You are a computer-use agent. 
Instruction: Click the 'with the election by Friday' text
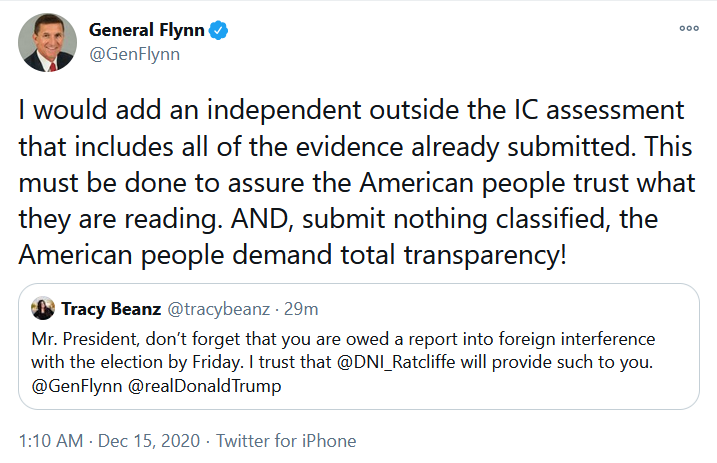tap(137, 362)
